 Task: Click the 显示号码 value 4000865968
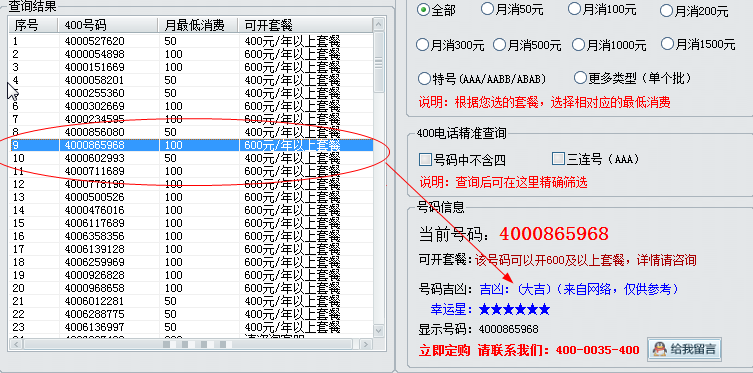tap(509, 329)
